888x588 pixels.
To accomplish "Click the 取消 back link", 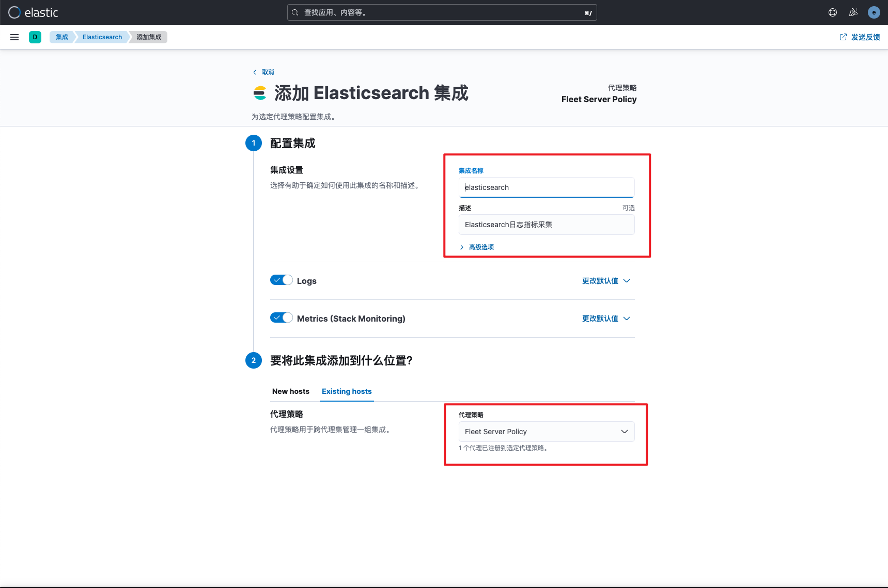I will (x=263, y=72).
